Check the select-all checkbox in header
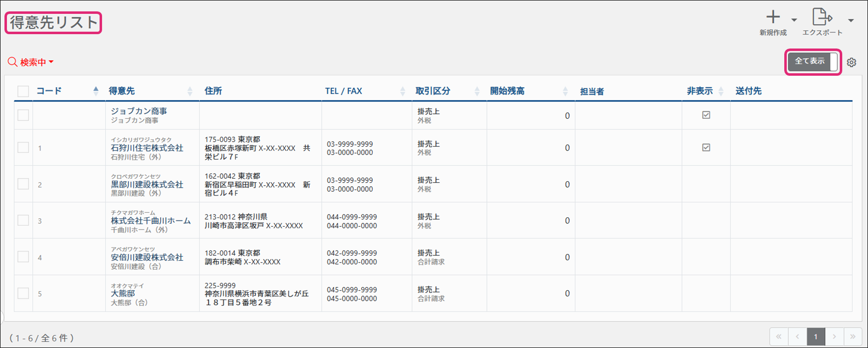The image size is (868, 348). 23,91
